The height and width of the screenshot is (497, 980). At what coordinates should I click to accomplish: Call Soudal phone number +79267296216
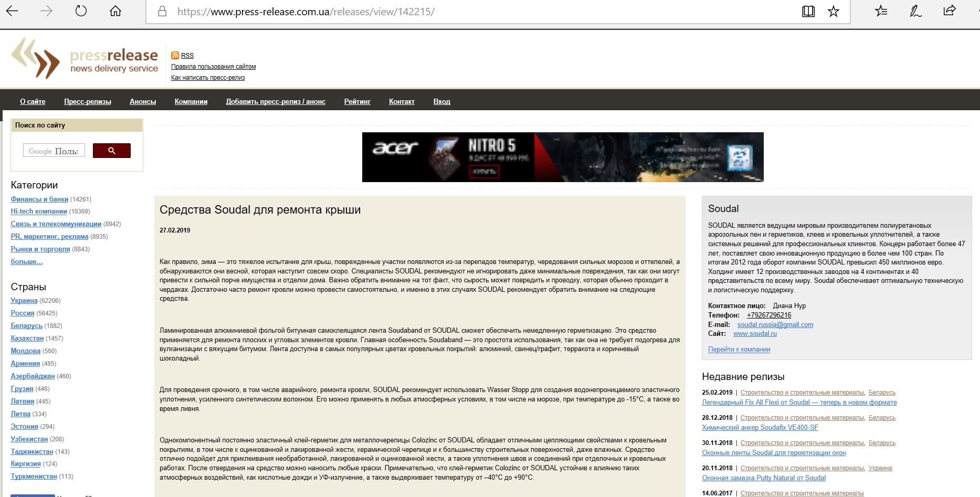click(x=769, y=315)
